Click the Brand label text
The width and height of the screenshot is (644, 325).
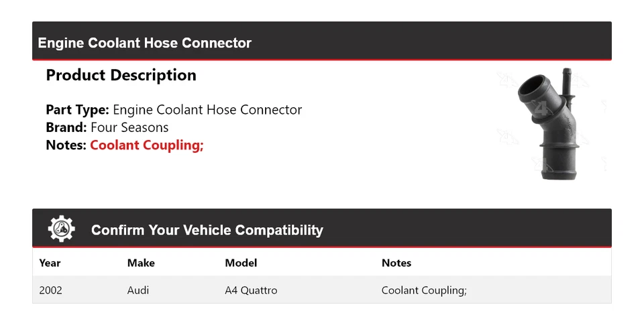click(x=66, y=127)
